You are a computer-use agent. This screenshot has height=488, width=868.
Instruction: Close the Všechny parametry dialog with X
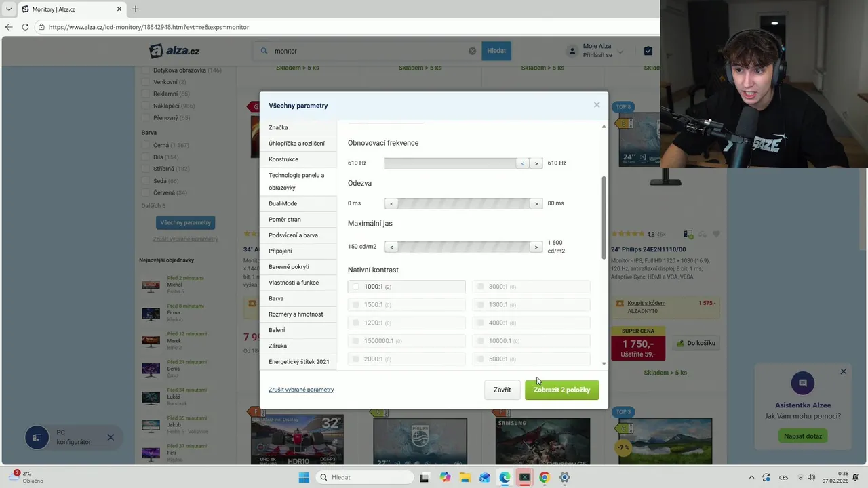[597, 105]
